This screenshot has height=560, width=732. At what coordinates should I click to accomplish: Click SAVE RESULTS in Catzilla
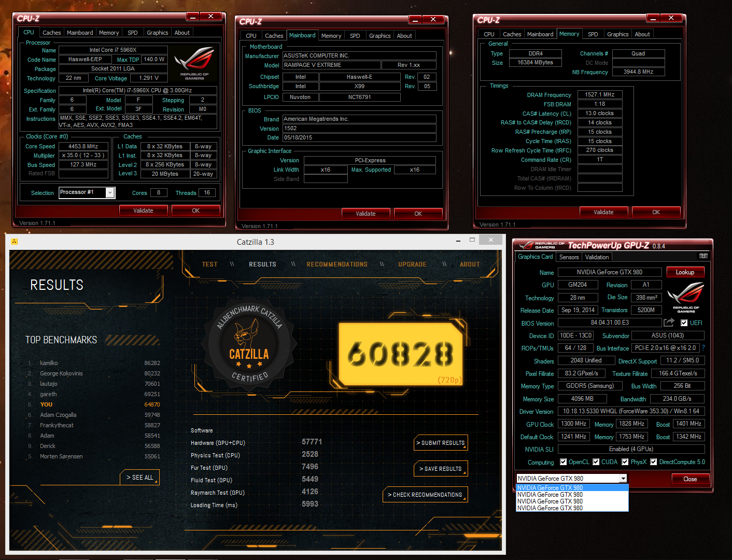click(x=441, y=469)
